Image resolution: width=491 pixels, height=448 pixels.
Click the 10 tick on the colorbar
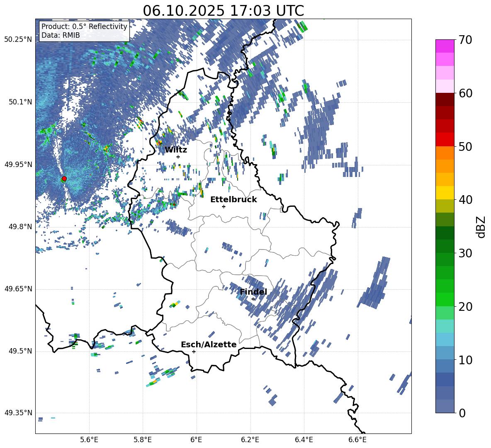[465, 360]
